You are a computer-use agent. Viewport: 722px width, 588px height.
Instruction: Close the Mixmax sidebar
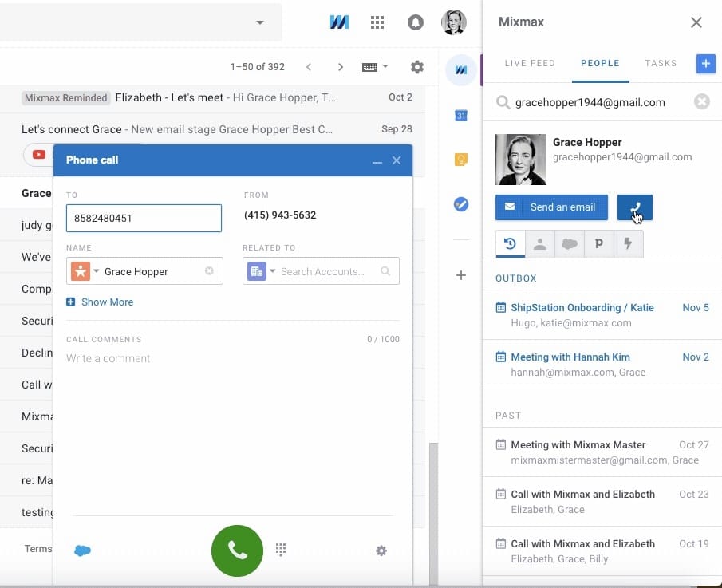point(696,22)
